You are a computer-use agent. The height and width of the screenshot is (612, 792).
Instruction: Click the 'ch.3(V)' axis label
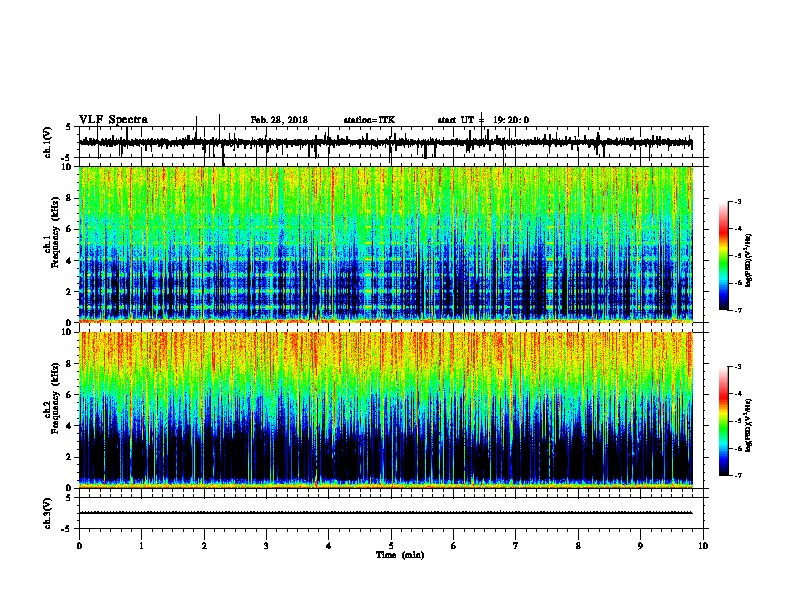point(48,513)
